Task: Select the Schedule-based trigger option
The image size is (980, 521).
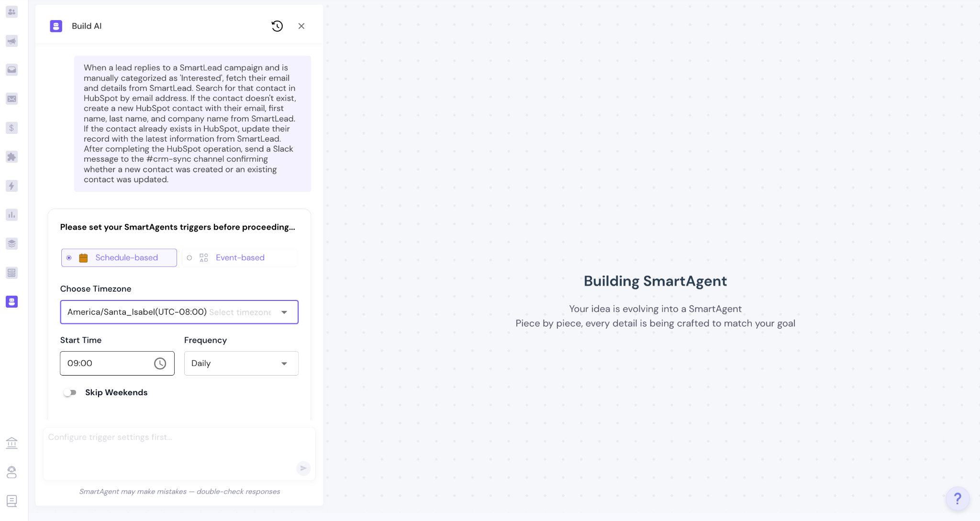Action: 119,258
